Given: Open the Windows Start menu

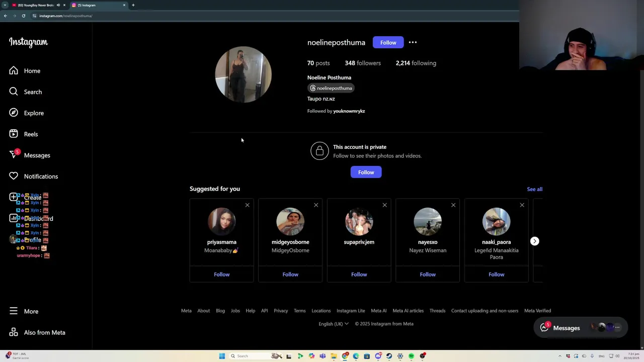Looking at the screenshot, I should pyautogui.click(x=222, y=356).
